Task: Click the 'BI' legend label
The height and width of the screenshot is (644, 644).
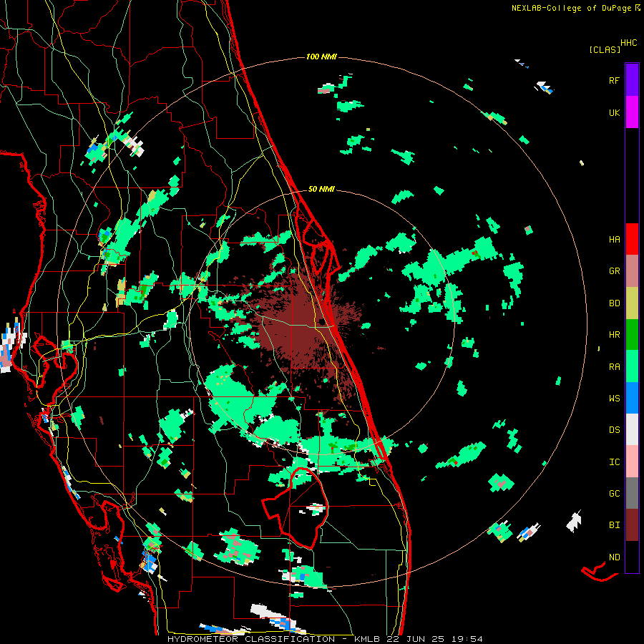Action: (614, 525)
